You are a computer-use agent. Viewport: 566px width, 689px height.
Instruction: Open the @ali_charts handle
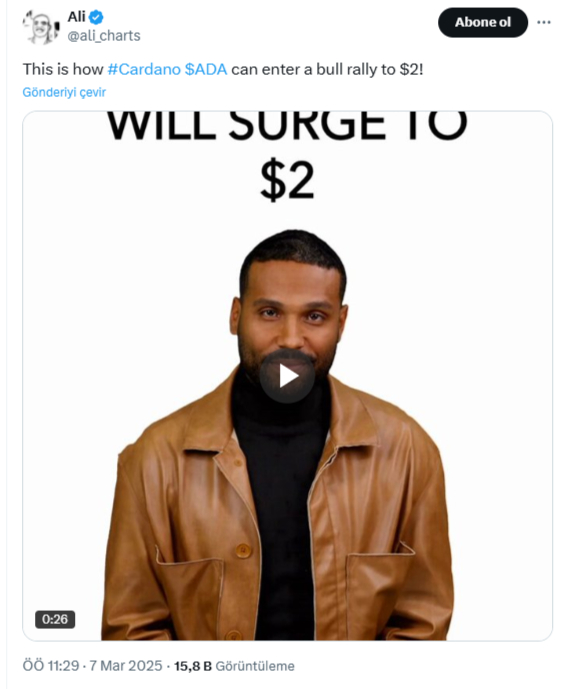click(x=104, y=36)
